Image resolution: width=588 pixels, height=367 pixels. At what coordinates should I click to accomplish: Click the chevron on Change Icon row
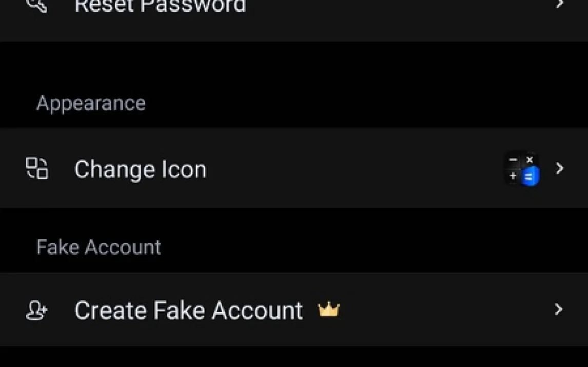pos(560,168)
